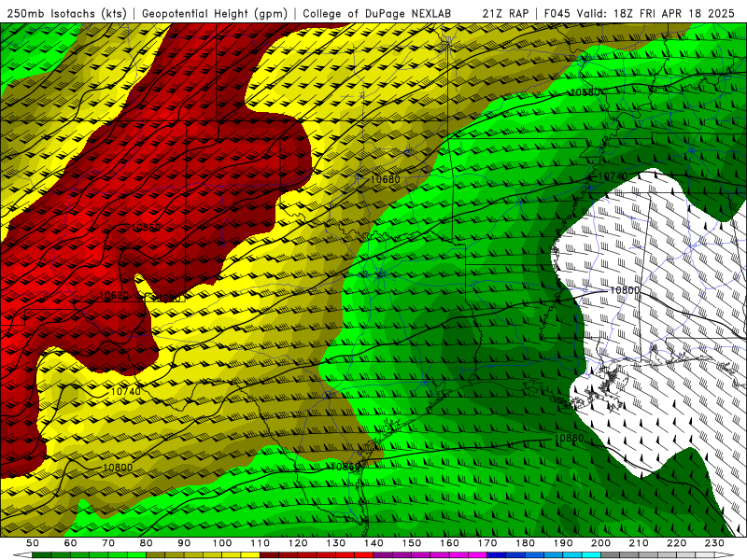This screenshot has height=560, width=747.
Task: Click the 120 value on the color scale
Action: pyautogui.click(x=298, y=543)
